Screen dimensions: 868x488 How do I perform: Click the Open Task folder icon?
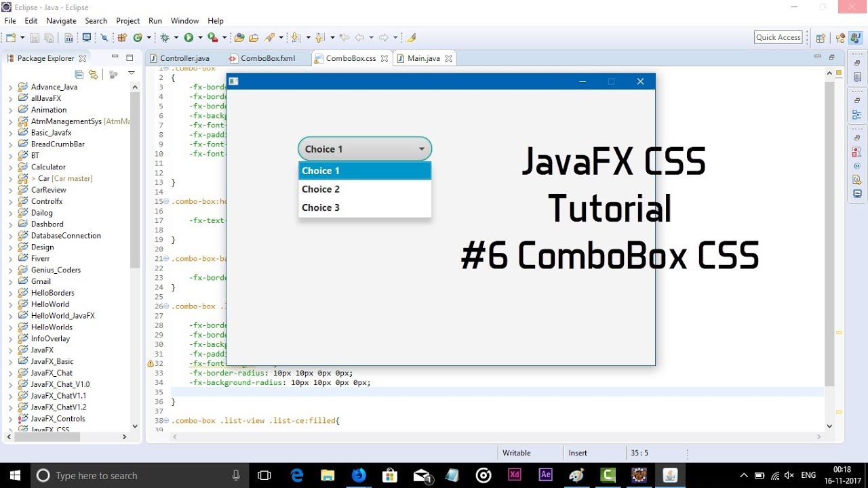click(x=254, y=38)
